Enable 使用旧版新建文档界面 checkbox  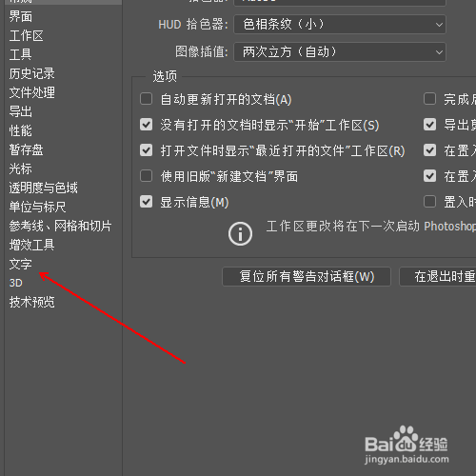click(146, 176)
